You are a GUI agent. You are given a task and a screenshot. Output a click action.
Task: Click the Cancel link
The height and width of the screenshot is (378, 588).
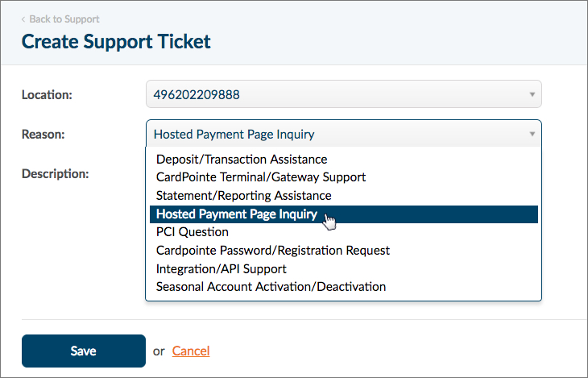click(x=191, y=351)
